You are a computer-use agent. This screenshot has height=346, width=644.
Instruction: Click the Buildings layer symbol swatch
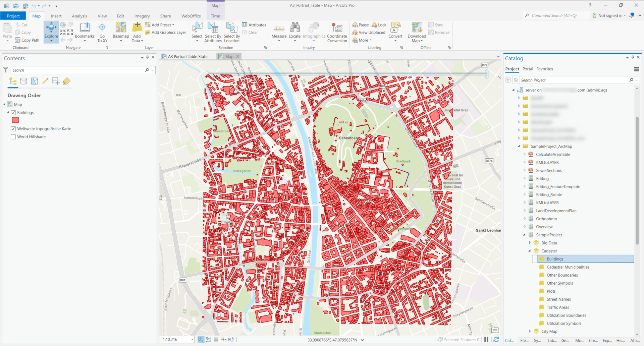(x=15, y=120)
